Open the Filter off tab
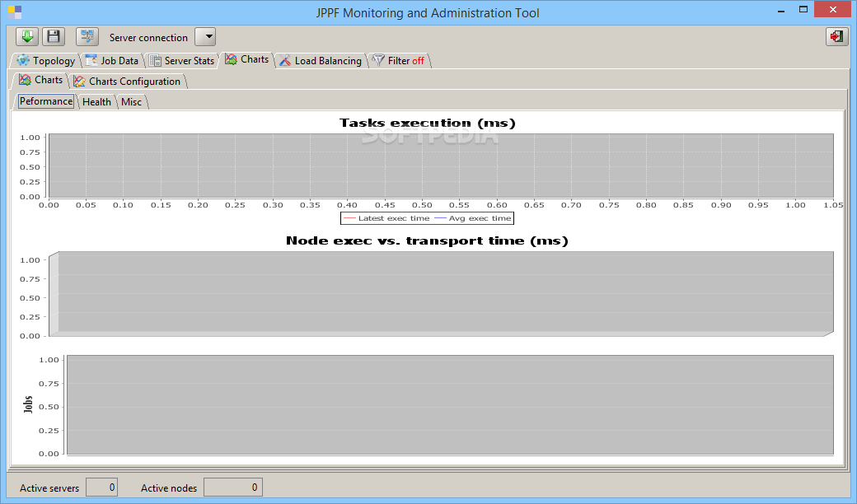The width and height of the screenshot is (857, 504). pos(398,61)
